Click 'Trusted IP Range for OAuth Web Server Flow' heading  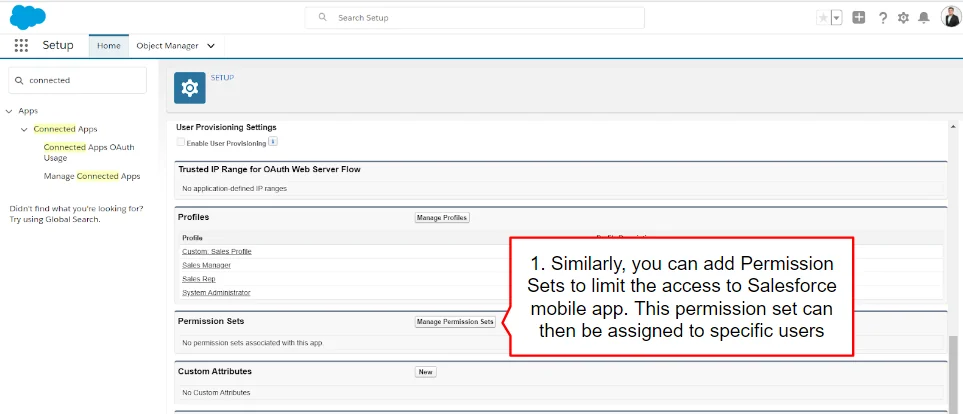point(269,169)
